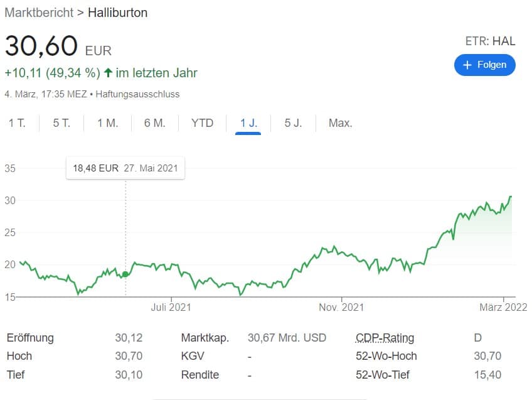Open the Marktbericht breadcrumb link
The width and height of the screenshot is (532, 400).
pyautogui.click(x=39, y=13)
